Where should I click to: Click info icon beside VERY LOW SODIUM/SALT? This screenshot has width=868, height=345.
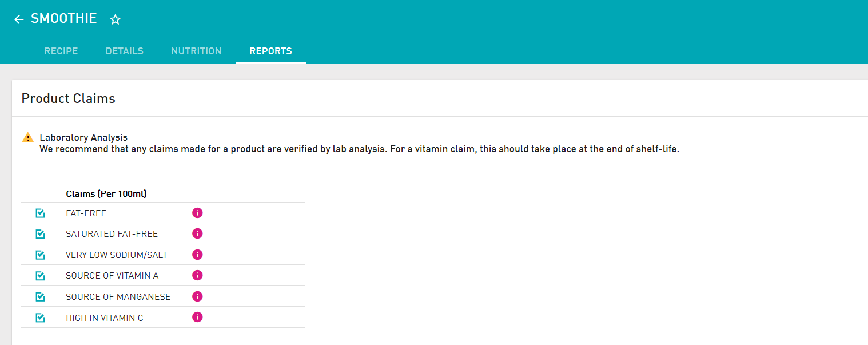(197, 255)
